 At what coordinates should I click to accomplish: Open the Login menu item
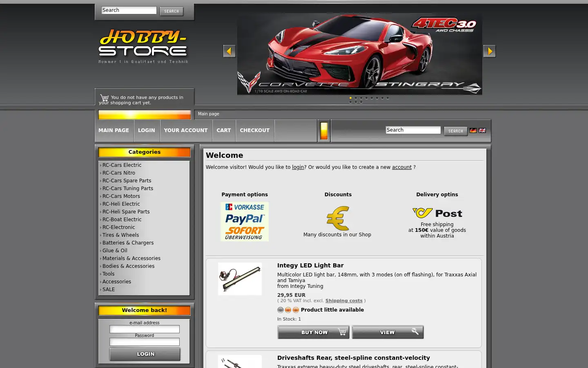point(147,130)
